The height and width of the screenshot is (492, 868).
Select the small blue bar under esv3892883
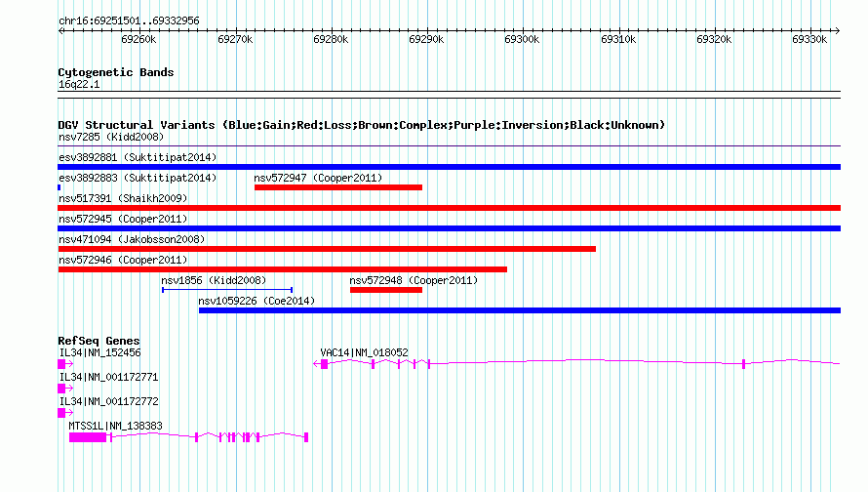pyautogui.click(x=59, y=187)
